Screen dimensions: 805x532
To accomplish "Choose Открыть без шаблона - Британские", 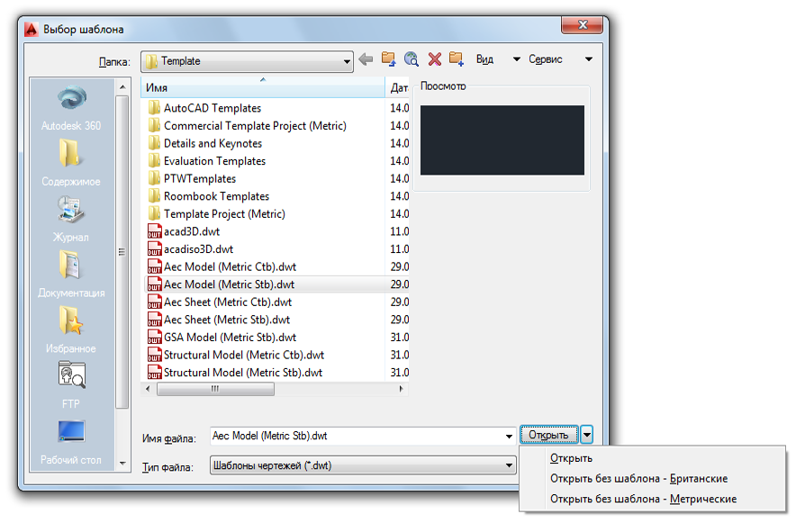I will [x=639, y=479].
